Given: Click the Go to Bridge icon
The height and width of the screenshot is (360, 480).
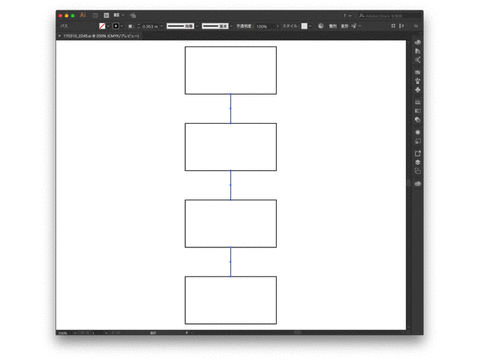Looking at the screenshot, I should point(95,15).
